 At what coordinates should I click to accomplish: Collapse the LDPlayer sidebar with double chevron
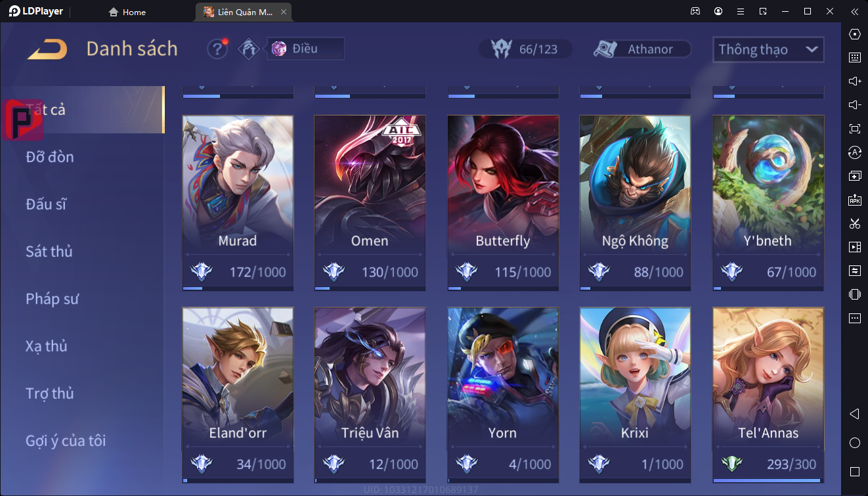point(854,11)
